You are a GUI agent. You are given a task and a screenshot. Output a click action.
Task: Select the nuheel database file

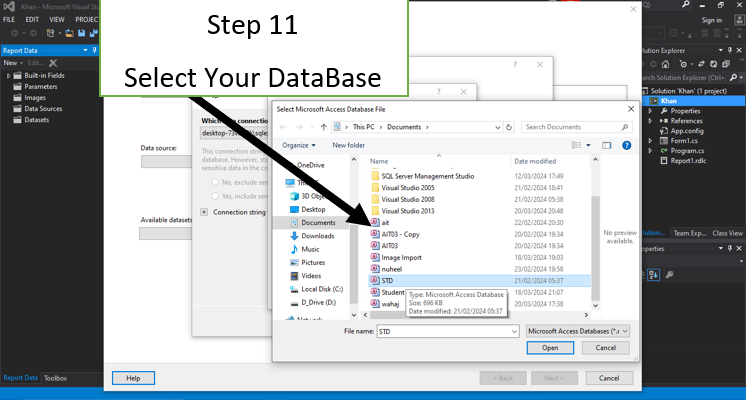tap(392, 269)
